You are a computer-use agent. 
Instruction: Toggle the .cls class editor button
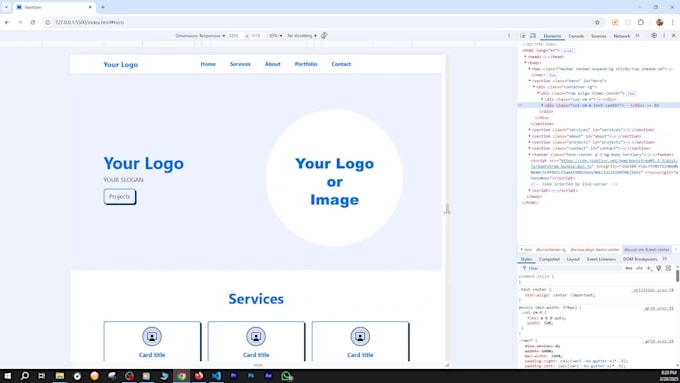639,268
